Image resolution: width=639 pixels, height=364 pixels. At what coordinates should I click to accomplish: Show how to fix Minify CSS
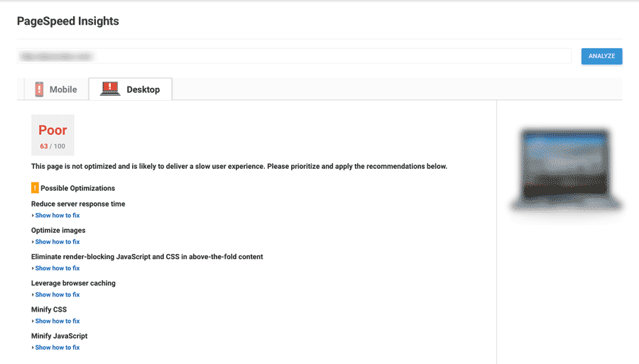click(56, 321)
